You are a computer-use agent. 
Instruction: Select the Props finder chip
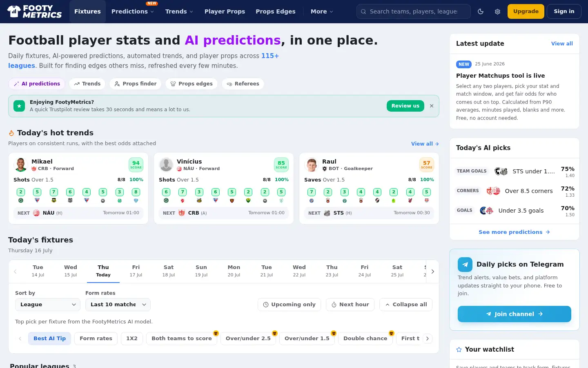[x=135, y=84]
